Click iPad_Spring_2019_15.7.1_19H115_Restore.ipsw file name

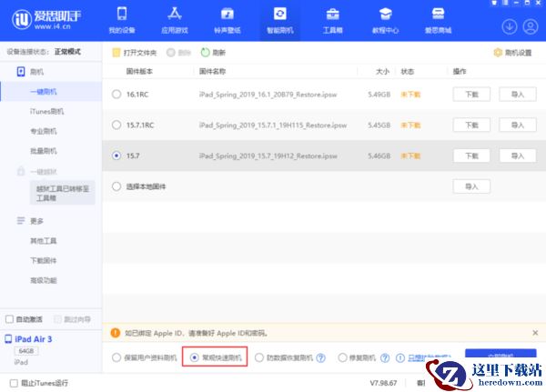coord(273,125)
